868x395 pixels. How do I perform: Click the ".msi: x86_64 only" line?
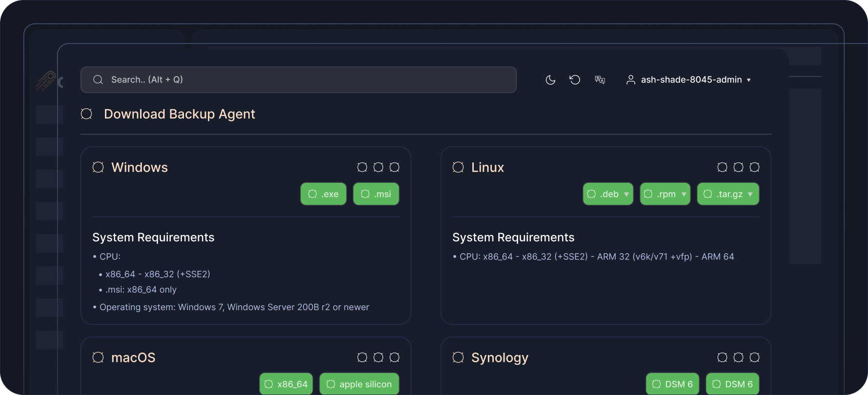point(141,290)
